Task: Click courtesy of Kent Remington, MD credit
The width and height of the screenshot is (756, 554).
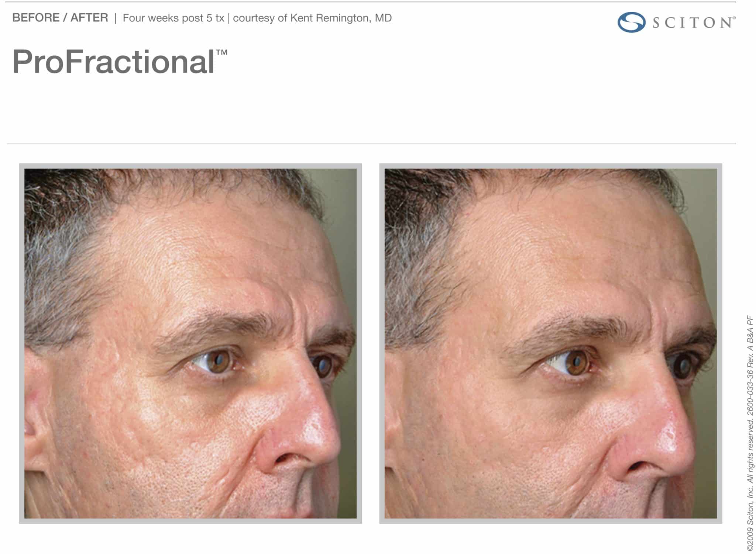Action: click(312, 18)
